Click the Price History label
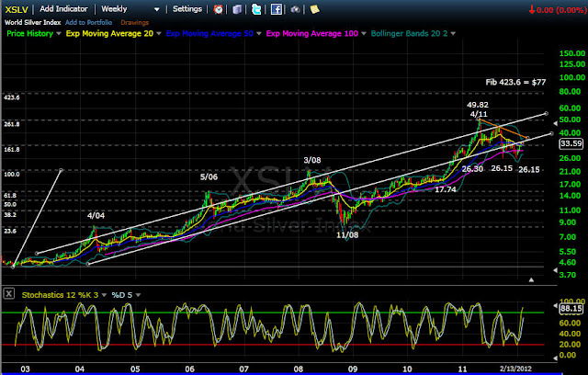The height and width of the screenshot is (375, 588). pyautogui.click(x=30, y=33)
